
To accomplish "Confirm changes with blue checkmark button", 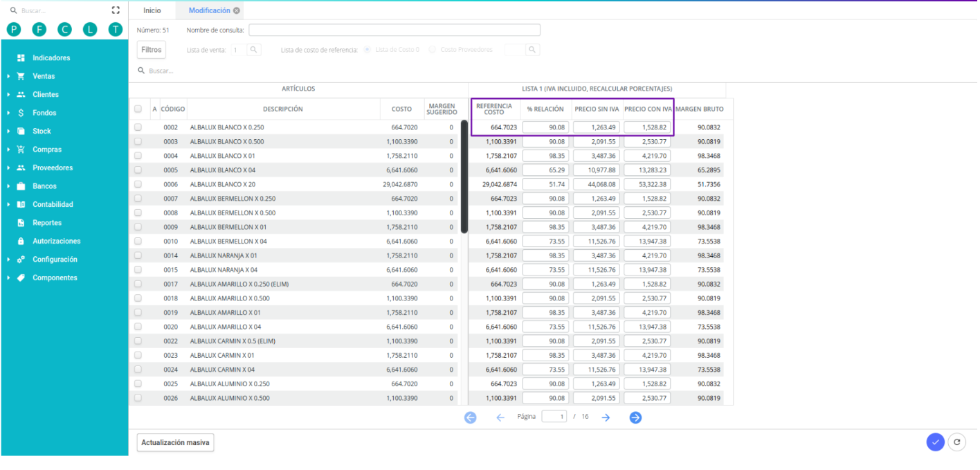I will pos(935,442).
